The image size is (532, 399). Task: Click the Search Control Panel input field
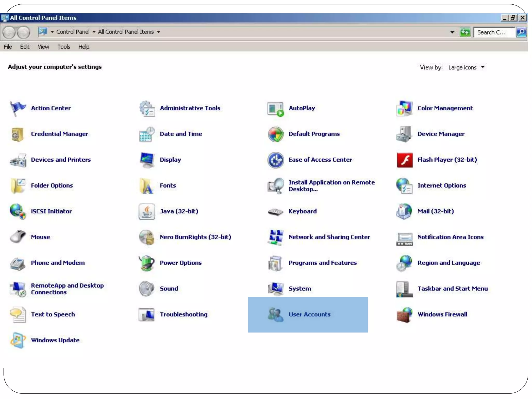tap(494, 32)
